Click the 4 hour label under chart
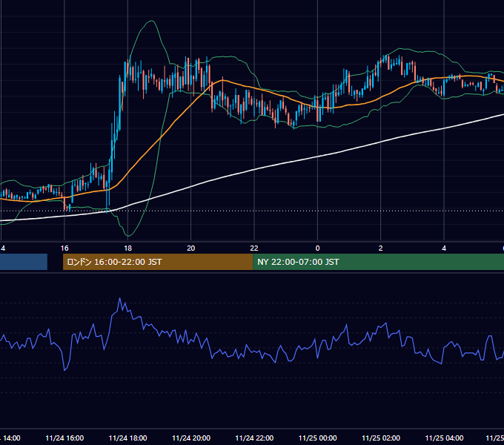The width and height of the screenshot is (504, 445). [444, 248]
